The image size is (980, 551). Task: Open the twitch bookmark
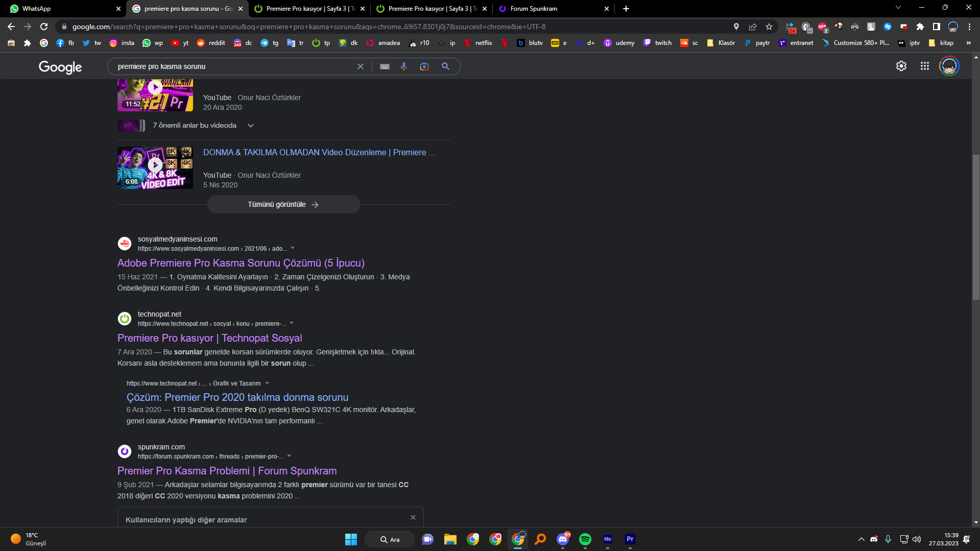[658, 43]
